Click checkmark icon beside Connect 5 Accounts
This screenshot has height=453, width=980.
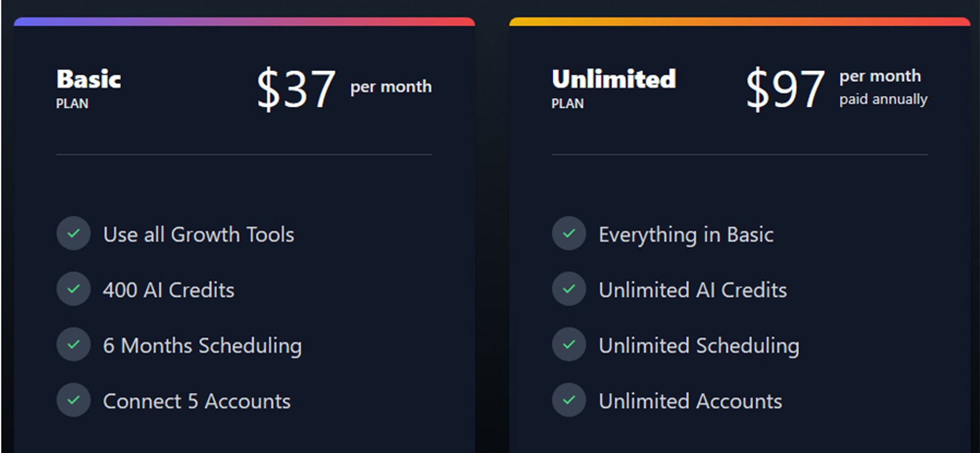(73, 400)
